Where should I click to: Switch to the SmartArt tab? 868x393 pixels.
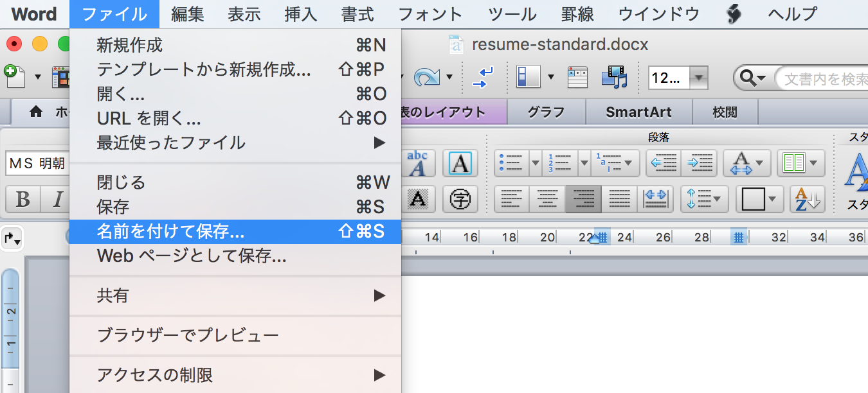[x=638, y=112]
